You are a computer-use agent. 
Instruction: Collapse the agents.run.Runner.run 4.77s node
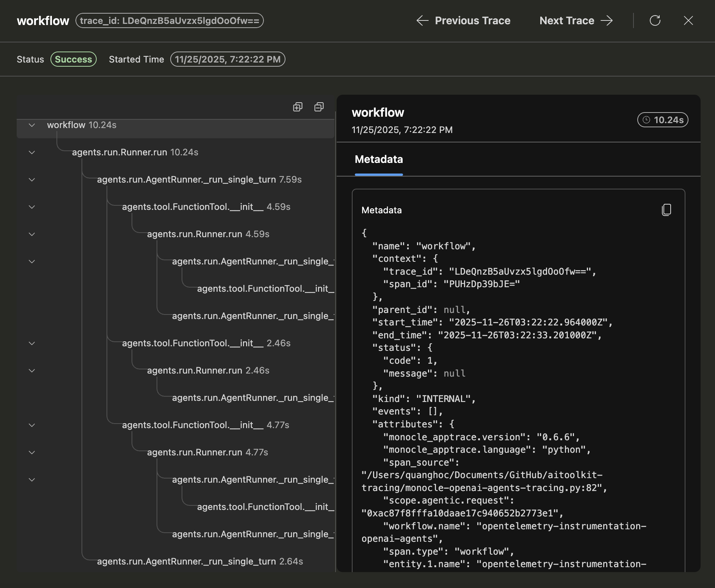pyautogui.click(x=32, y=452)
